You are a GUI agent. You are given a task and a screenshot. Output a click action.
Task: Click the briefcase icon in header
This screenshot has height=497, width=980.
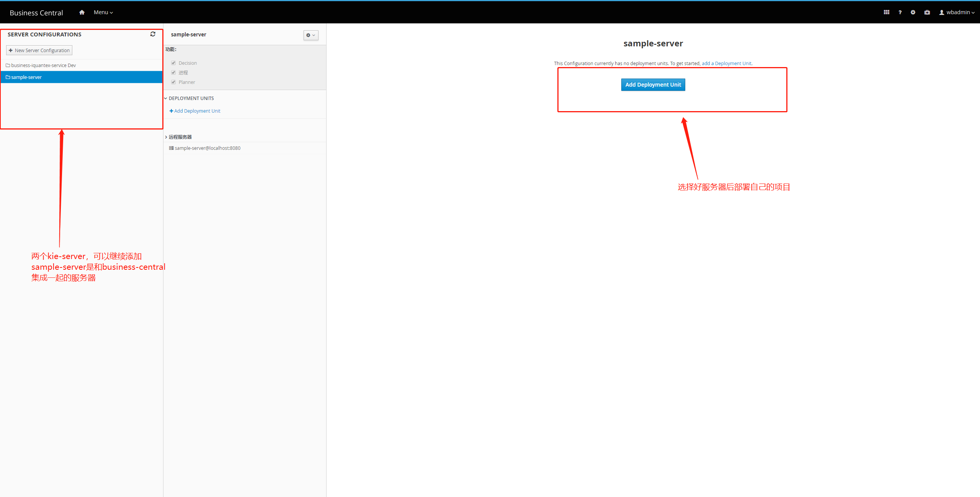[927, 12]
